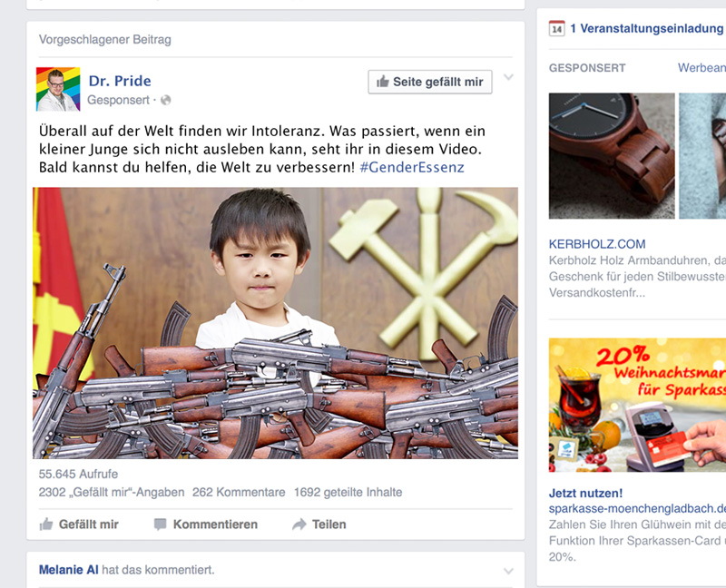Click the calendar event invitation icon
Image resolution: width=726 pixels, height=588 pixels.
click(x=556, y=29)
